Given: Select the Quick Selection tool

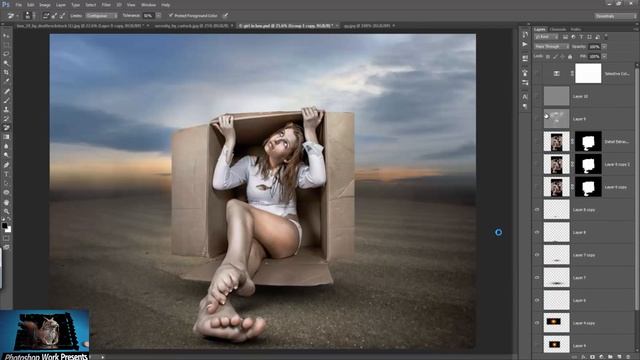Looking at the screenshot, I should point(6,63).
